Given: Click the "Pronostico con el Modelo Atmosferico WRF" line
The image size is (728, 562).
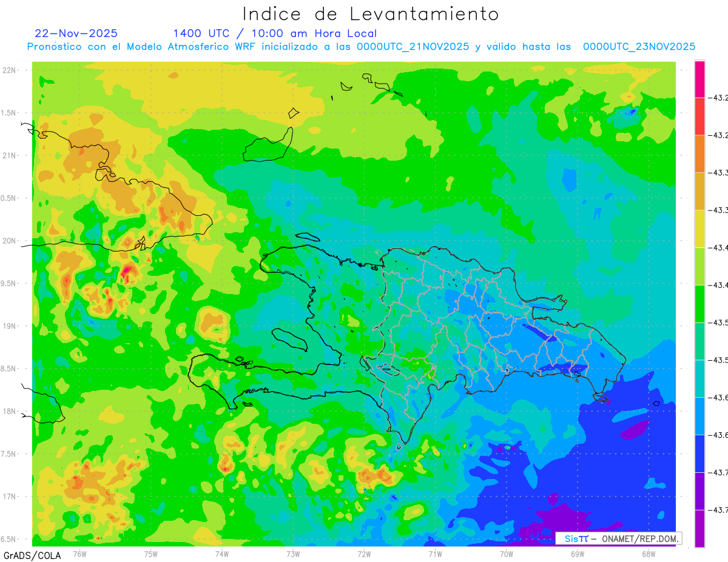Looking at the screenshot, I should click(361, 47).
